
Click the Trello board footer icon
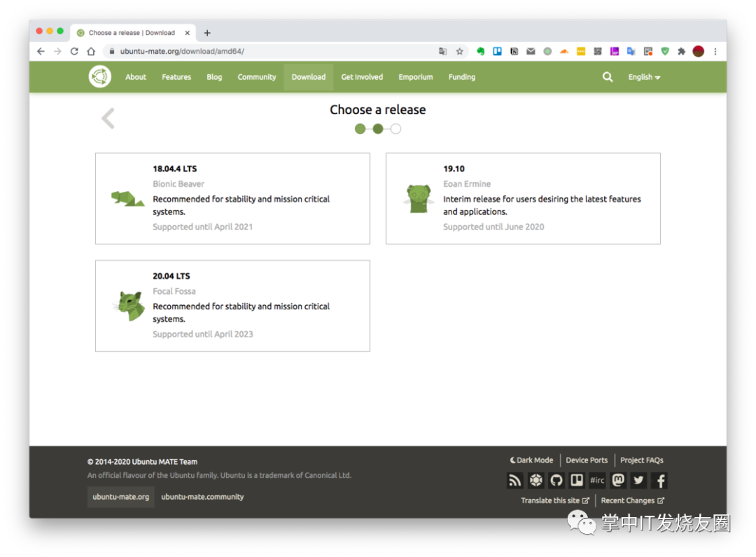(x=577, y=481)
